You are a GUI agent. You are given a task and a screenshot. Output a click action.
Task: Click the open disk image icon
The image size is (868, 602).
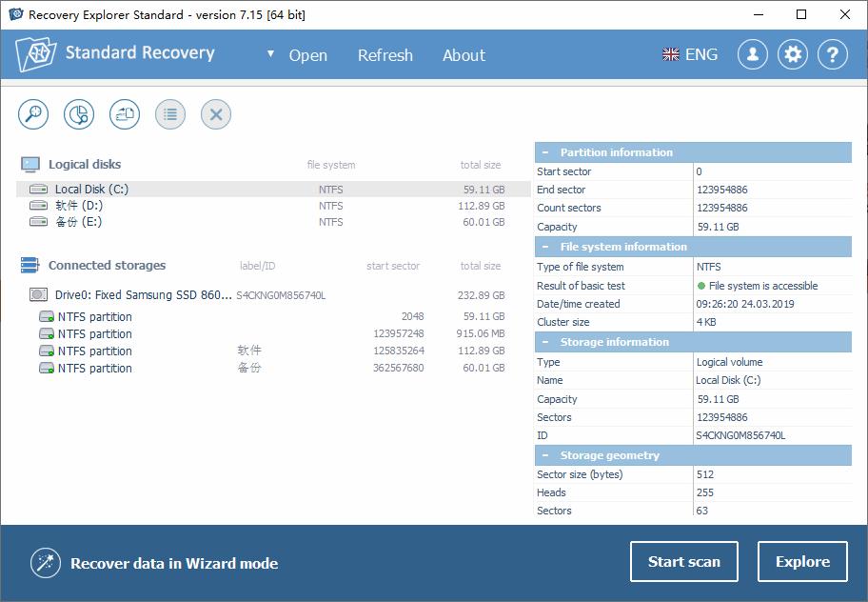tap(125, 114)
